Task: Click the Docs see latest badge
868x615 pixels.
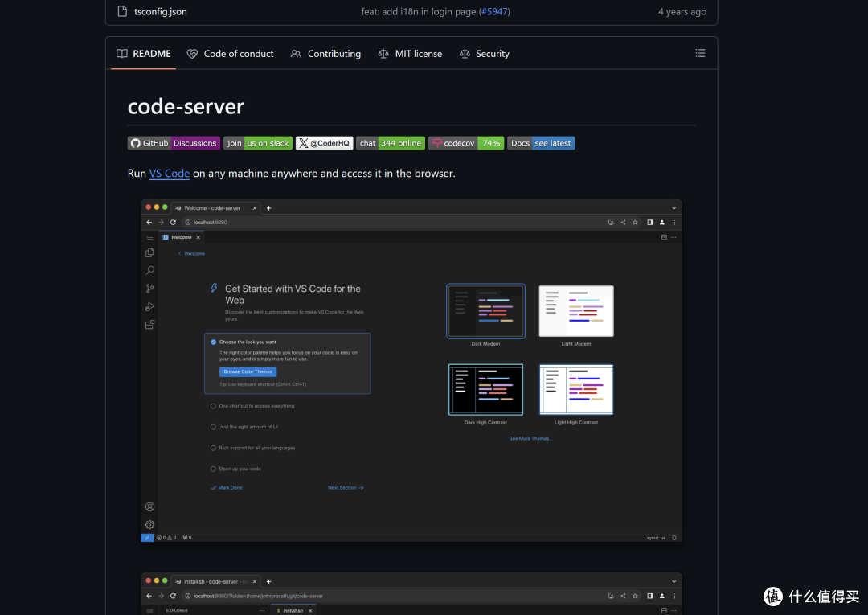Action: [x=541, y=143]
